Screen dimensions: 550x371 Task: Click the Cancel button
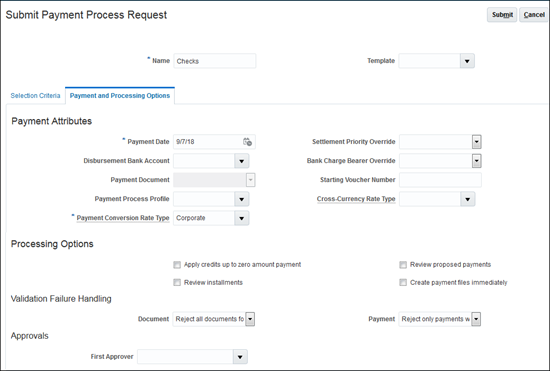[x=534, y=15]
